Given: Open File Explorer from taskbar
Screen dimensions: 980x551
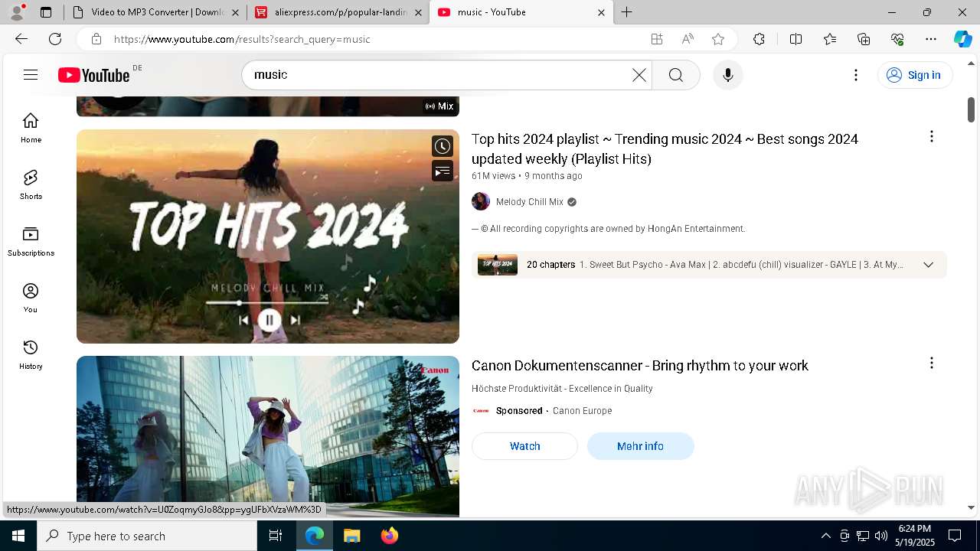Looking at the screenshot, I should tap(351, 536).
